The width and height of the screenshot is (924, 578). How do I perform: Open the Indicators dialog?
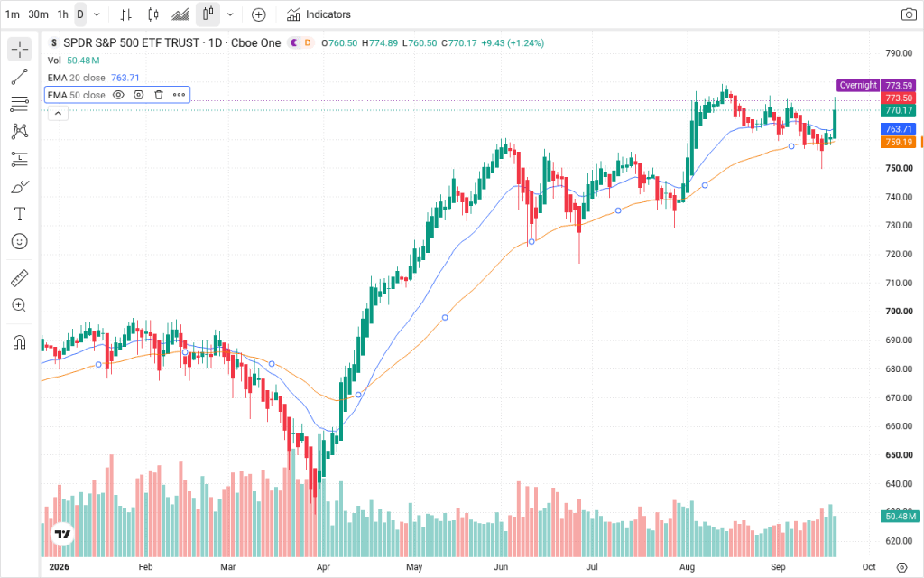319,14
